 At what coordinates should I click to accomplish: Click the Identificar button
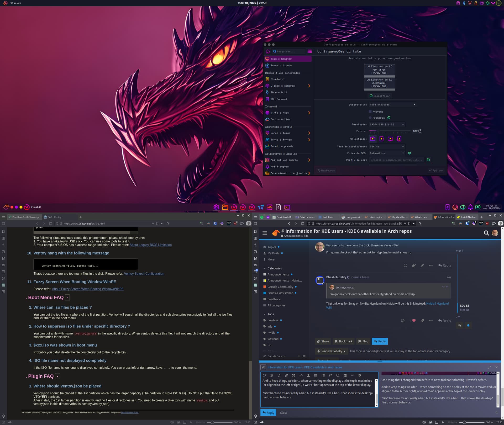tap(380, 96)
